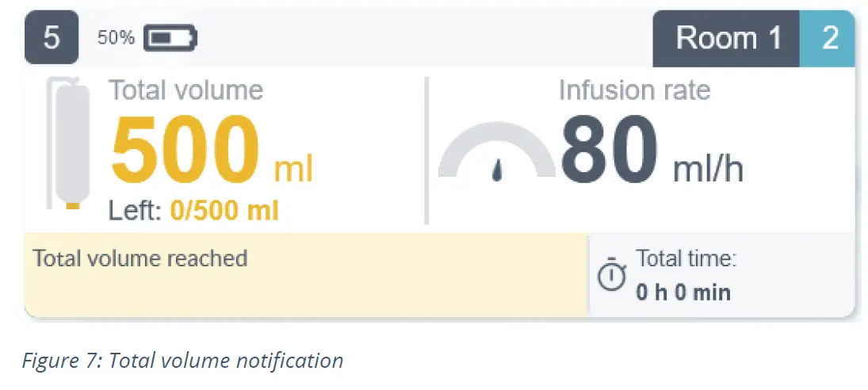Screen dimensions: 868x390
Task: Click the yellow fluid level in bag
Action: 72,205
